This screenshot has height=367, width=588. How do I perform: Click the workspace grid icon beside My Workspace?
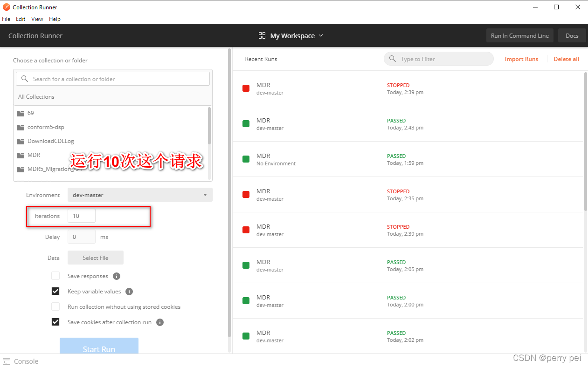click(x=262, y=35)
